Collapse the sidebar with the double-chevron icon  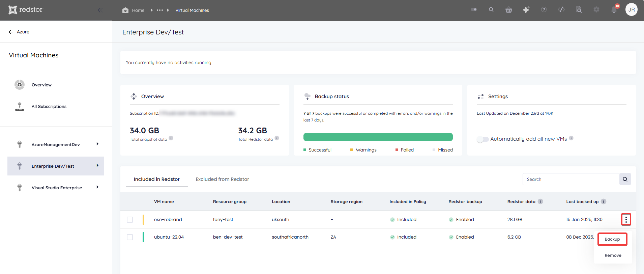coord(100,10)
